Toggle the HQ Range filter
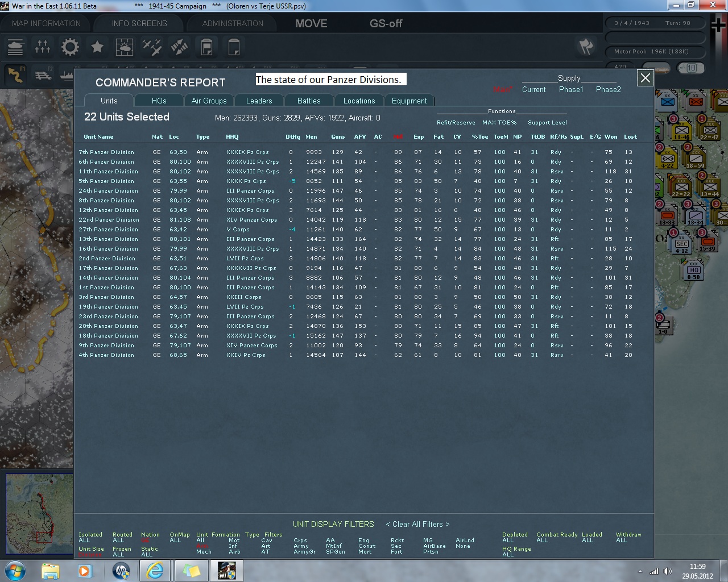Image resolution: width=728 pixels, height=582 pixels. click(x=516, y=552)
